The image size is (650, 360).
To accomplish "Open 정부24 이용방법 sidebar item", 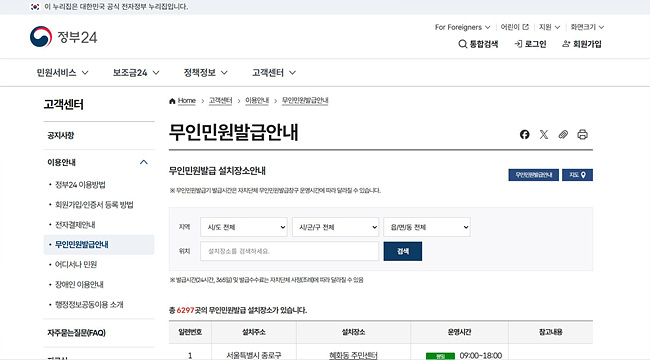I will pyautogui.click(x=80, y=185).
